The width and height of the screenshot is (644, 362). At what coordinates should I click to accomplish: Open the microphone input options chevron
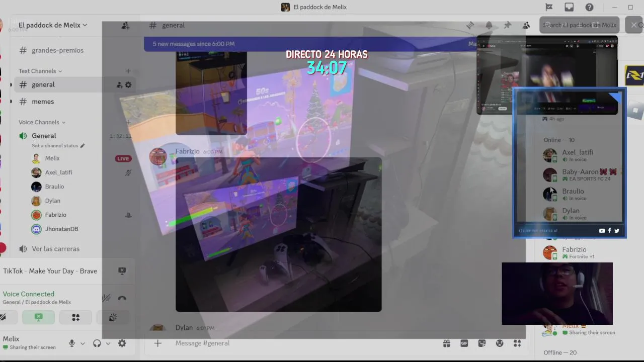(83, 344)
